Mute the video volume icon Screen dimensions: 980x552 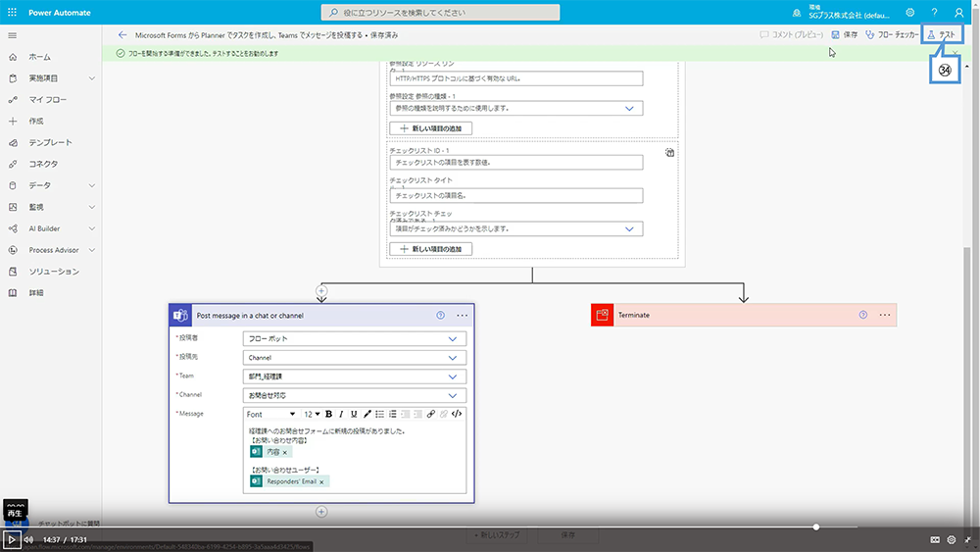[x=28, y=539]
